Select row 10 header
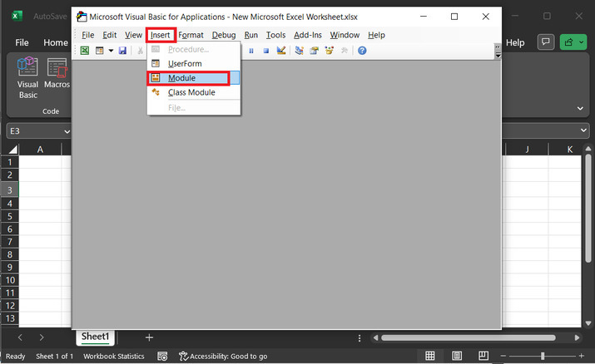Image resolution: width=595 pixels, height=364 pixels. 10,280
